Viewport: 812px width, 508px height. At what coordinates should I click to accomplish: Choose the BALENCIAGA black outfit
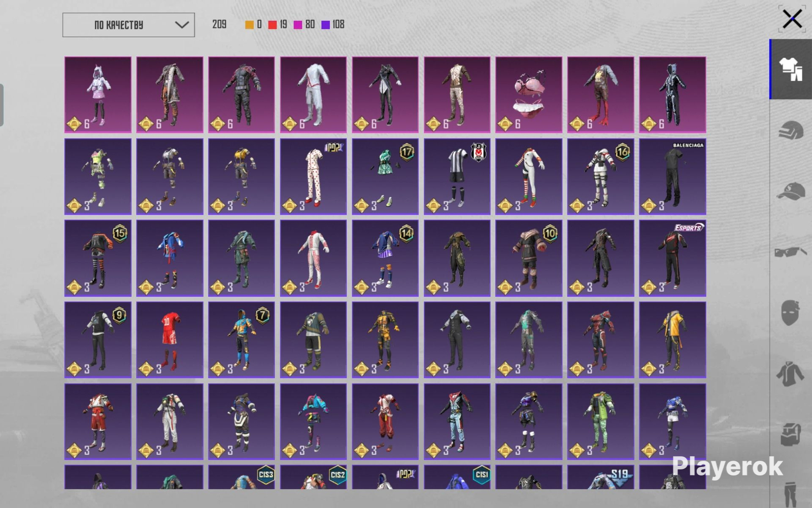click(672, 177)
